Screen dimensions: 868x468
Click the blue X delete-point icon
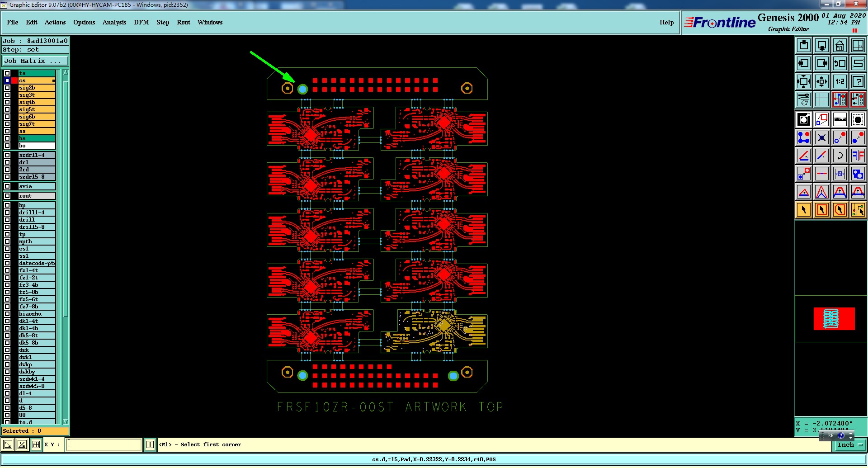point(822,137)
